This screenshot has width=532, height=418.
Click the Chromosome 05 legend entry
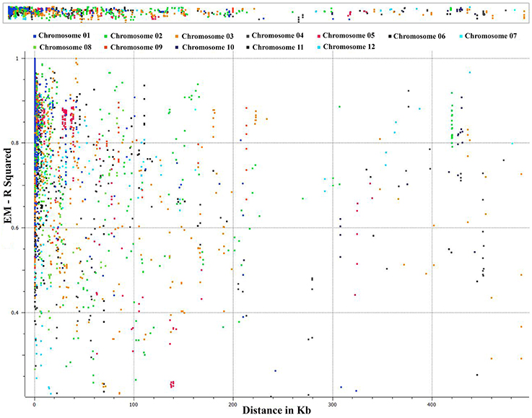point(346,35)
